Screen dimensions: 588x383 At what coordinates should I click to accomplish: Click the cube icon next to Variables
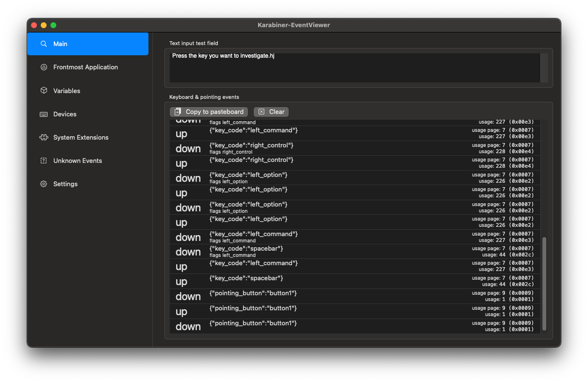44,91
